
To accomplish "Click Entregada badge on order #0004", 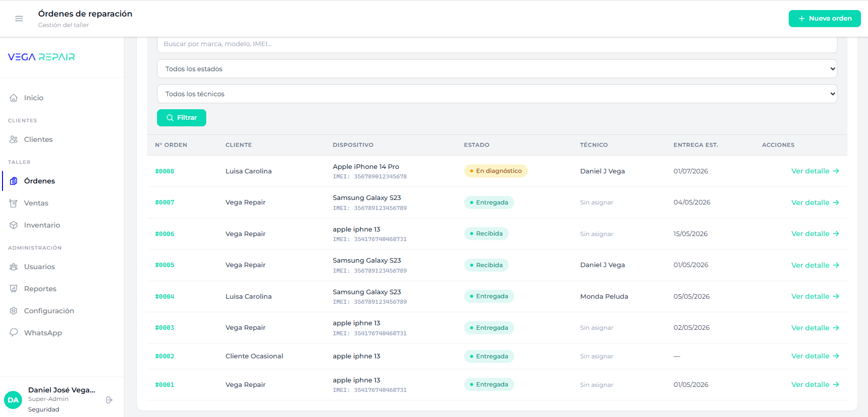I will (489, 296).
